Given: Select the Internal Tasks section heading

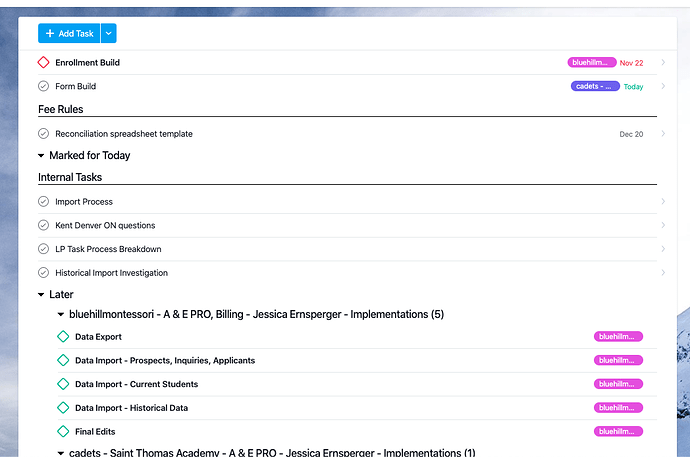Looking at the screenshot, I should (x=70, y=177).
